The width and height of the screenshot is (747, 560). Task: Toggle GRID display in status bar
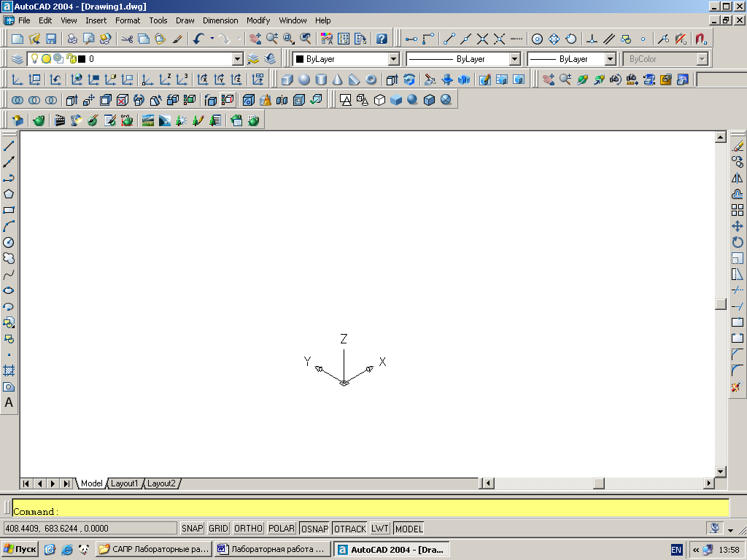[x=218, y=529]
